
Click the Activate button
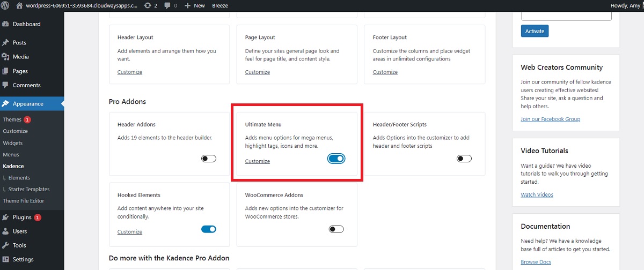point(535,31)
